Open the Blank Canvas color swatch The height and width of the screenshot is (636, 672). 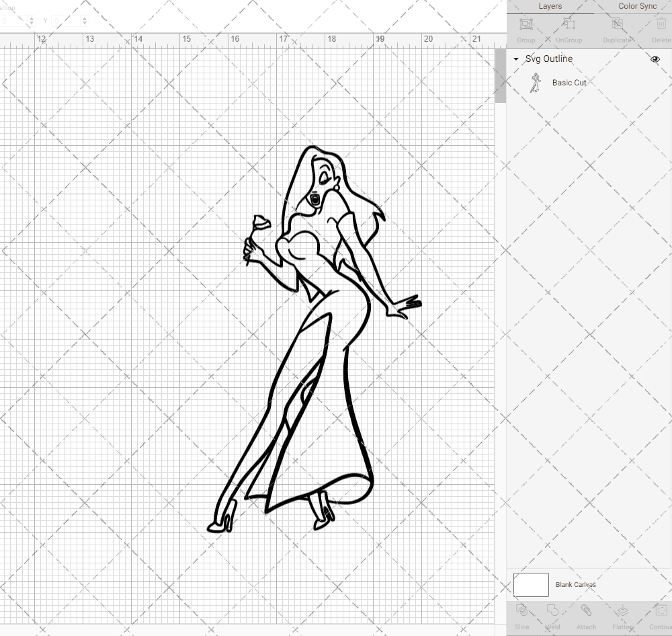pyautogui.click(x=530, y=584)
